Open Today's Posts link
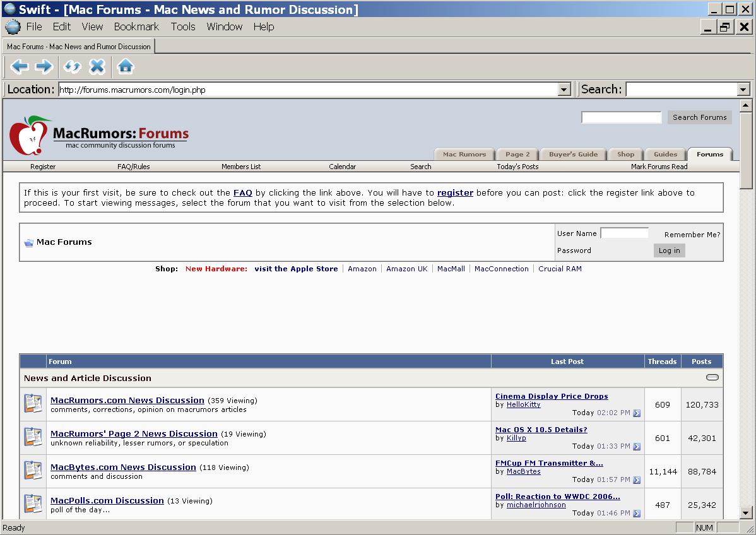 tap(517, 167)
